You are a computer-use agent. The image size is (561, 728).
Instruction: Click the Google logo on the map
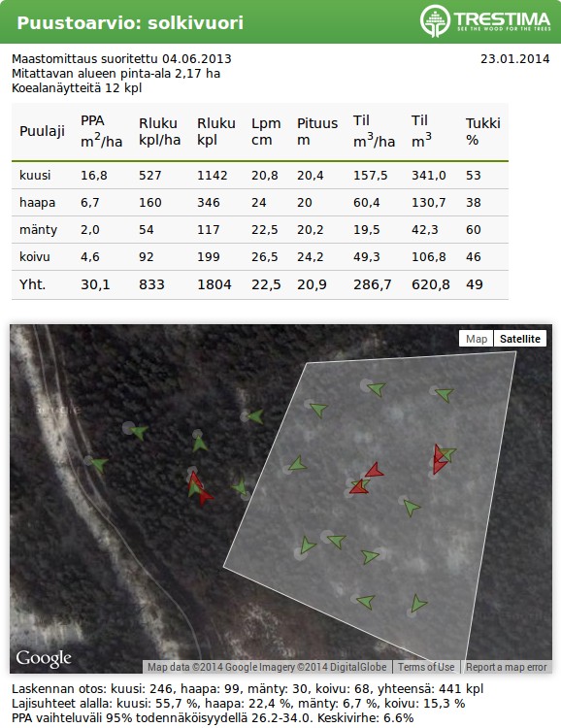pos(44,658)
